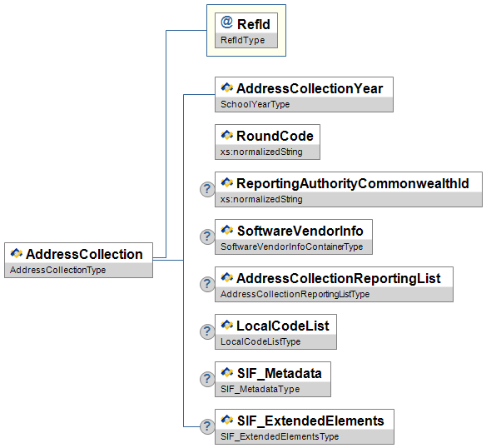Open the AddressCollectionYear element
The width and height of the screenshot is (501, 448).
[x=310, y=88]
